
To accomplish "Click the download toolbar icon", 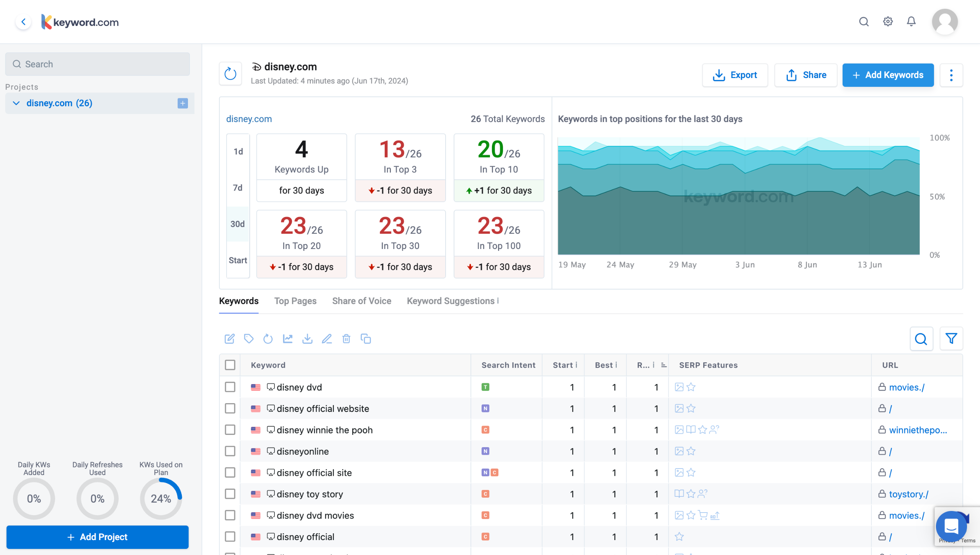I will click(307, 339).
